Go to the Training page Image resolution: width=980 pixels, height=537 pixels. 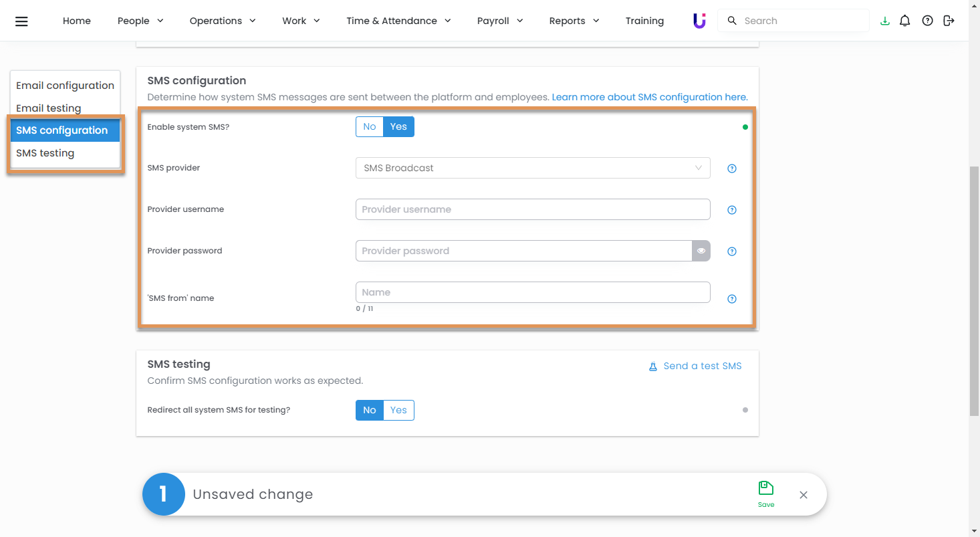tap(644, 21)
